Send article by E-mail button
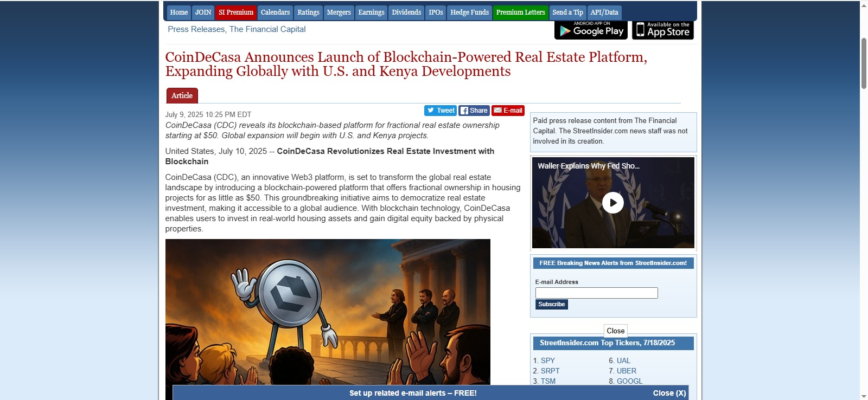This screenshot has height=400, width=868. click(x=508, y=111)
